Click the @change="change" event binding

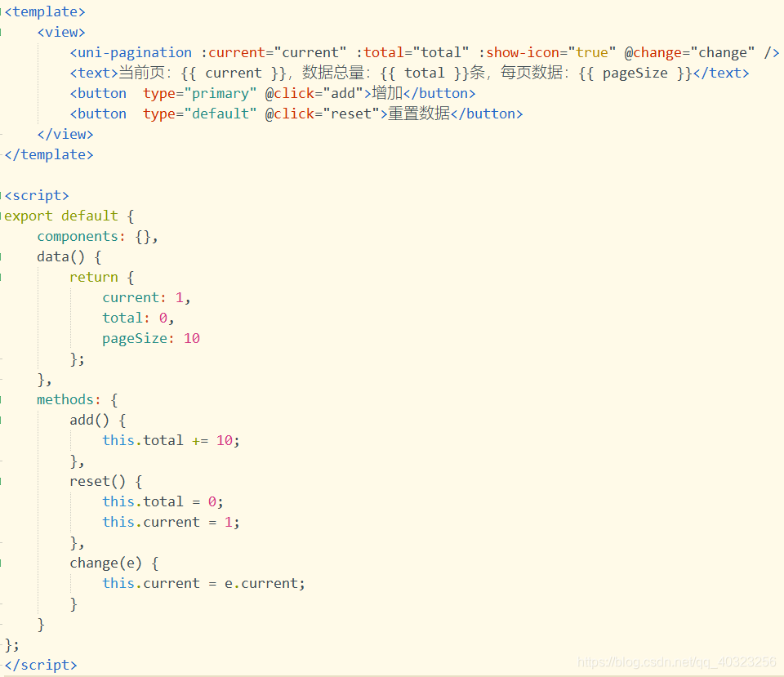click(x=690, y=51)
